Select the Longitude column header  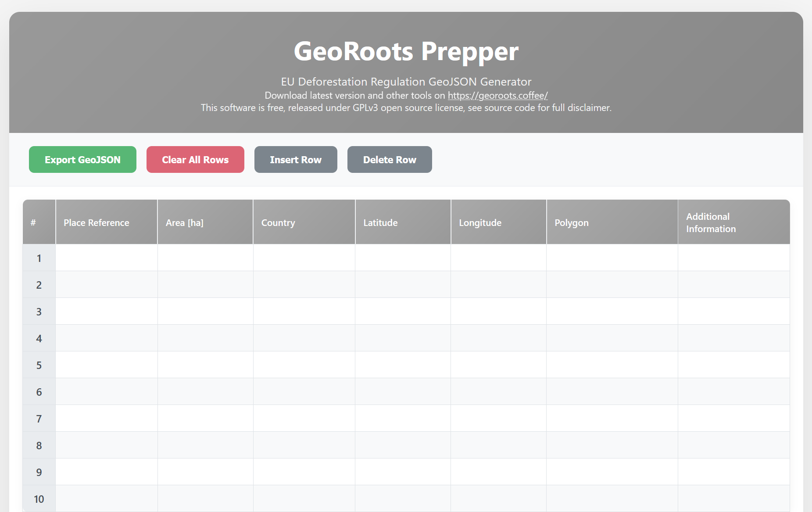point(499,222)
